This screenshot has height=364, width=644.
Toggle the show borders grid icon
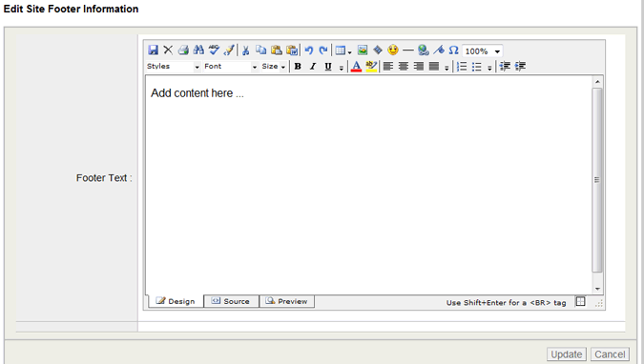[x=580, y=302]
